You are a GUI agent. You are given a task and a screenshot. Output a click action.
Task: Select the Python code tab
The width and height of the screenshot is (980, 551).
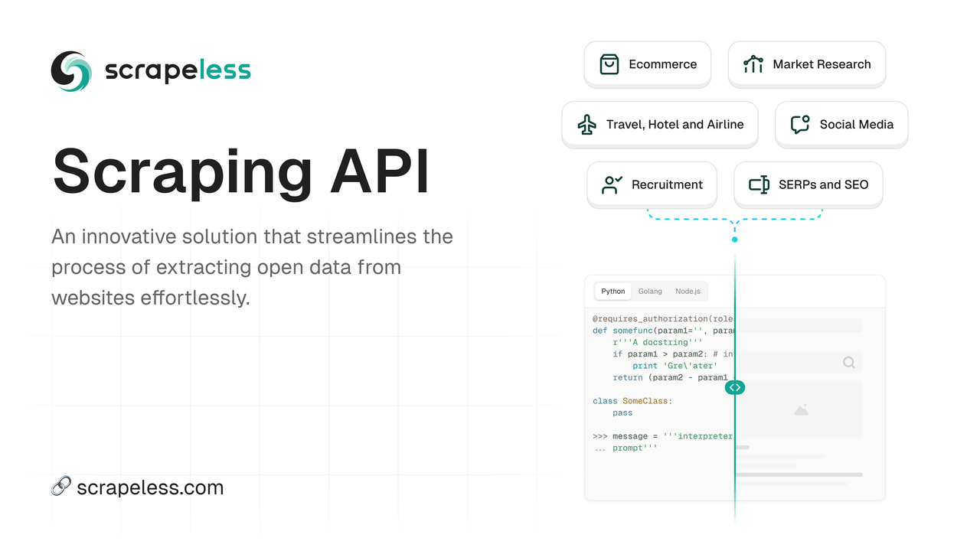click(613, 292)
